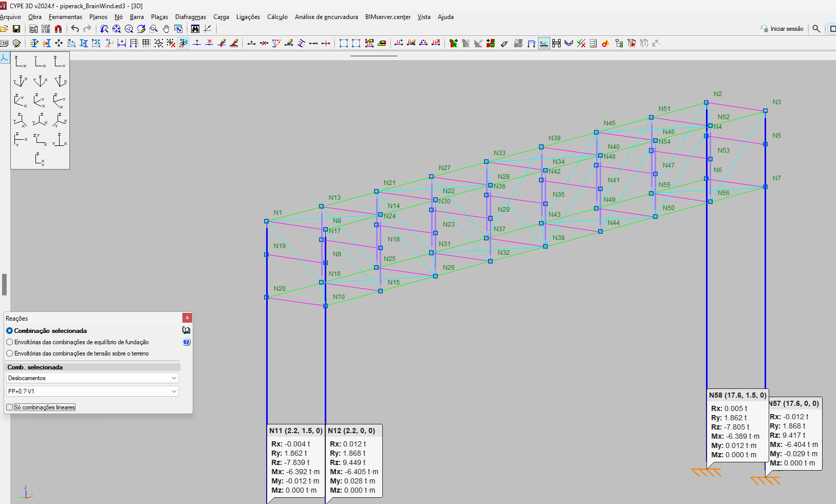
Task: Click node N1 on the structure
Action: click(x=266, y=221)
